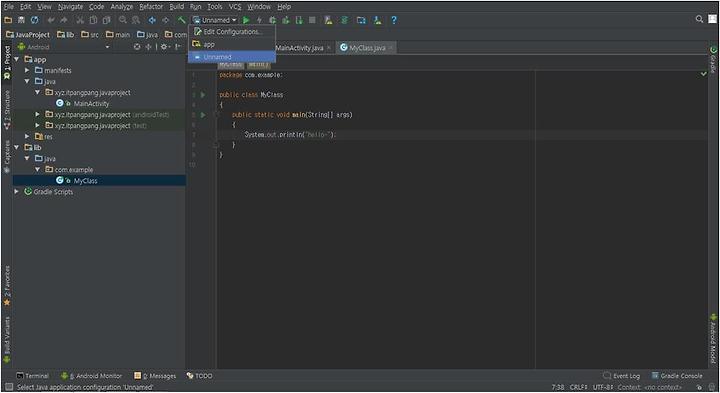The height and width of the screenshot is (393, 720).
Task: Click the Open folder toolbar icon
Action: pyautogui.click(x=8, y=20)
